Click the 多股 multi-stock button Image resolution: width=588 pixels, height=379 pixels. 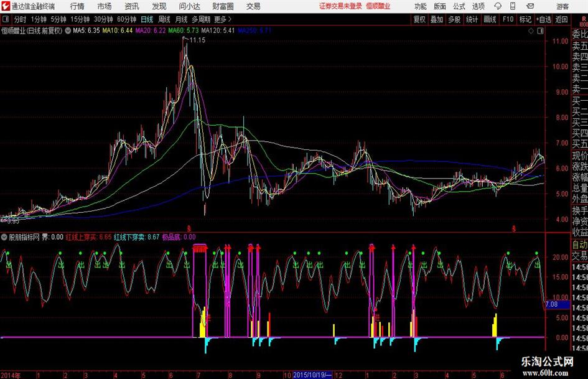tap(454, 19)
